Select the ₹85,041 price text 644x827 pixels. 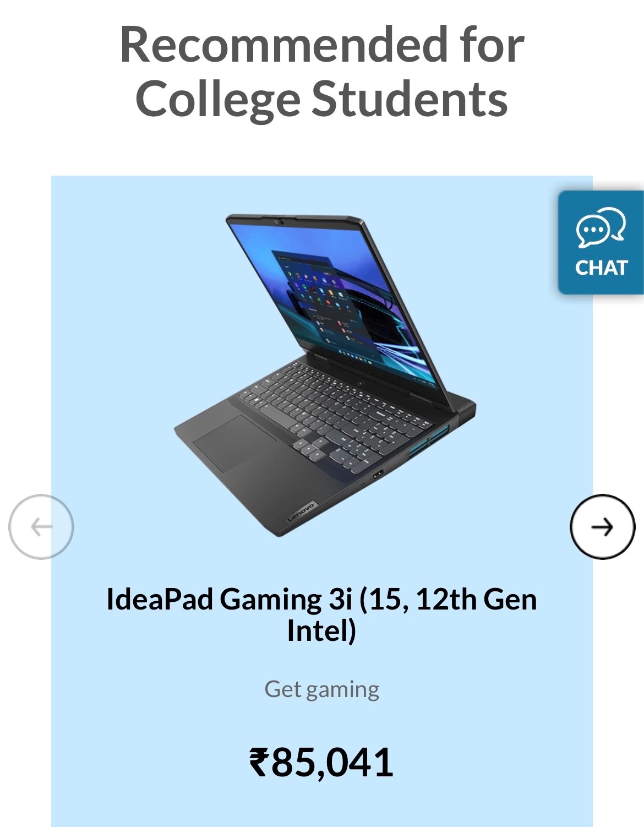(x=321, y=762)
